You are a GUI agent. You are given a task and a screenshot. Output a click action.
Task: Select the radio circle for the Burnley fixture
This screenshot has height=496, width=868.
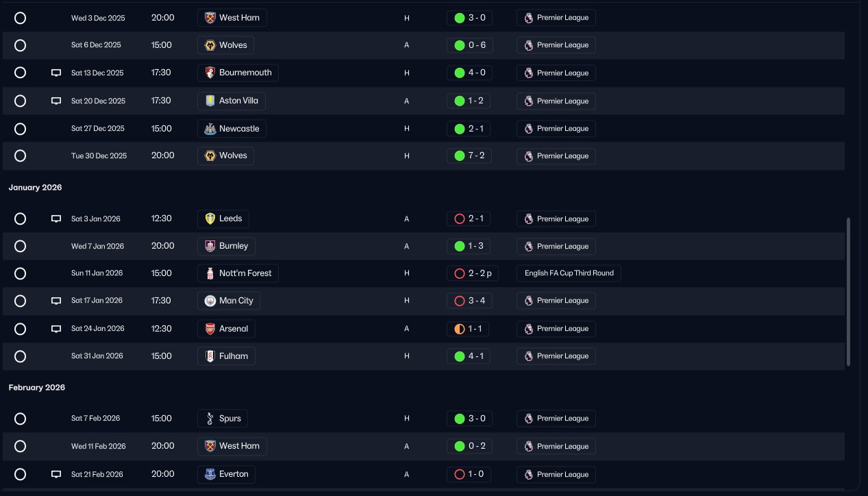click(21, 246)
